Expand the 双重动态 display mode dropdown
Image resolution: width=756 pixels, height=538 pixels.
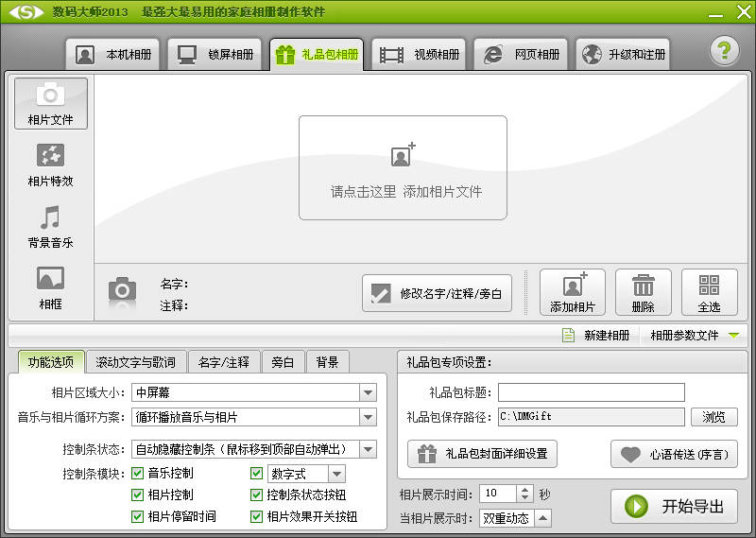coord(542,518)
